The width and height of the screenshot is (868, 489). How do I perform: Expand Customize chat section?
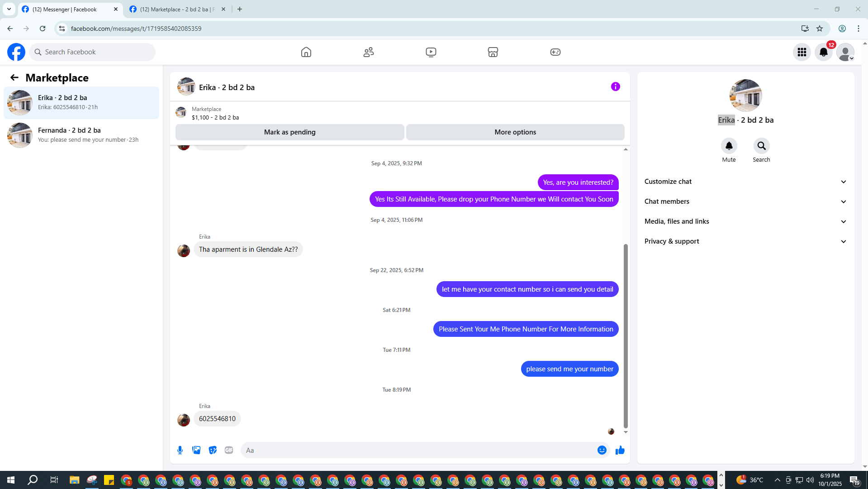745,182
